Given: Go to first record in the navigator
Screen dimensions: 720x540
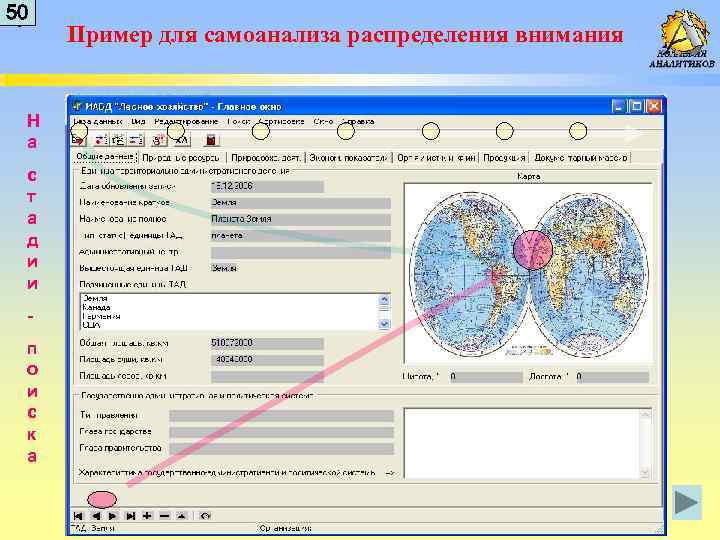Looking at the screenshot, I should click(x=78, y=516).
